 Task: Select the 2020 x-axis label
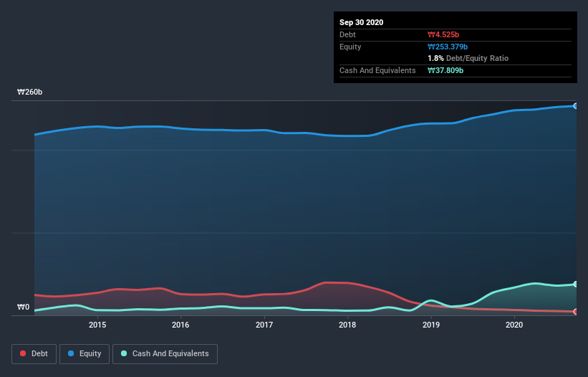(x=514, y=325)
